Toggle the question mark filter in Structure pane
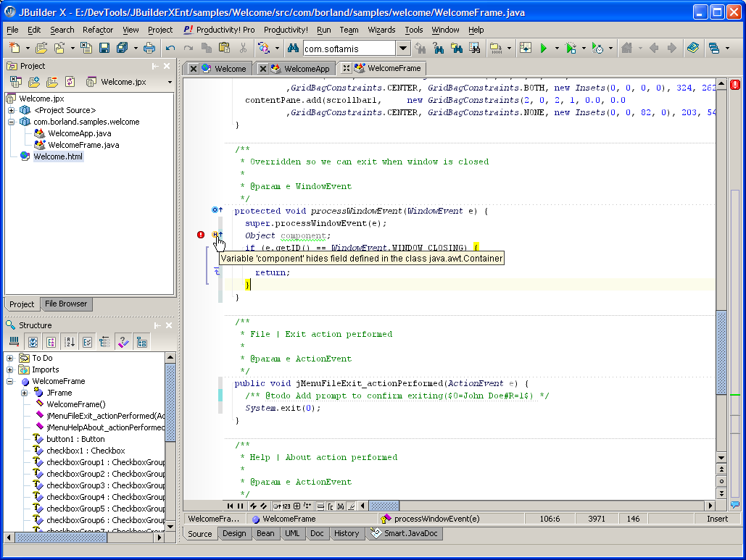This screenshot has width=746, height=560. tap(123, 342)
